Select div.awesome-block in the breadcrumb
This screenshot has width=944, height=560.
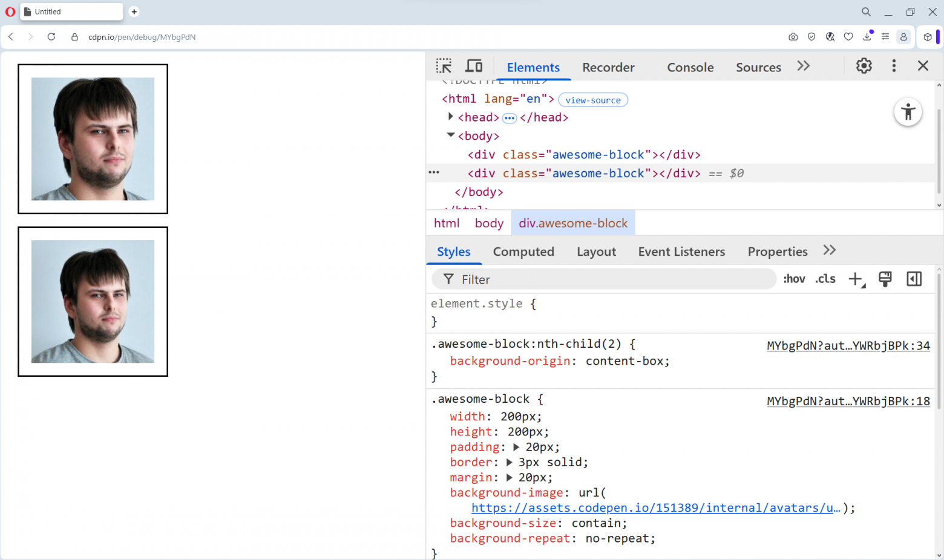click(573, 223)
